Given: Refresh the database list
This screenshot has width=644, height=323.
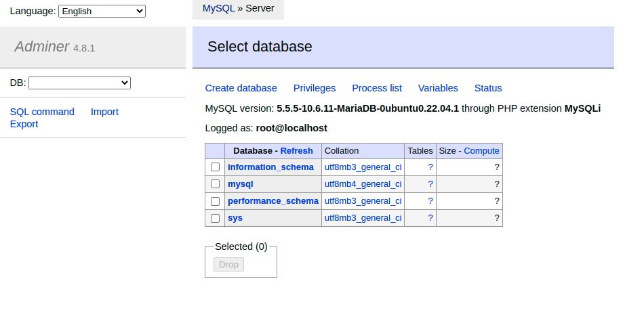Looking at the screenshot, I should pyautogui.click(x=296, y=150).
